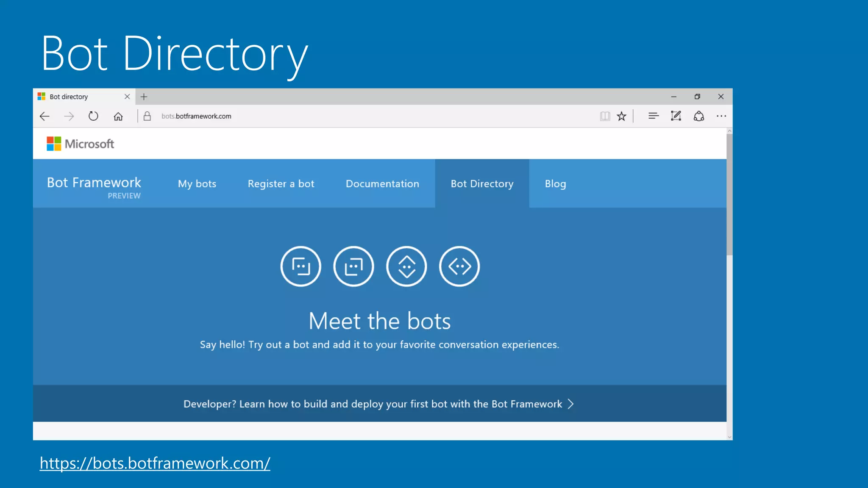Image resolution: width=868 pixels, height=488 pixels.
Task: Click the vertical scrollbar thumb
Action: (729, 195)
